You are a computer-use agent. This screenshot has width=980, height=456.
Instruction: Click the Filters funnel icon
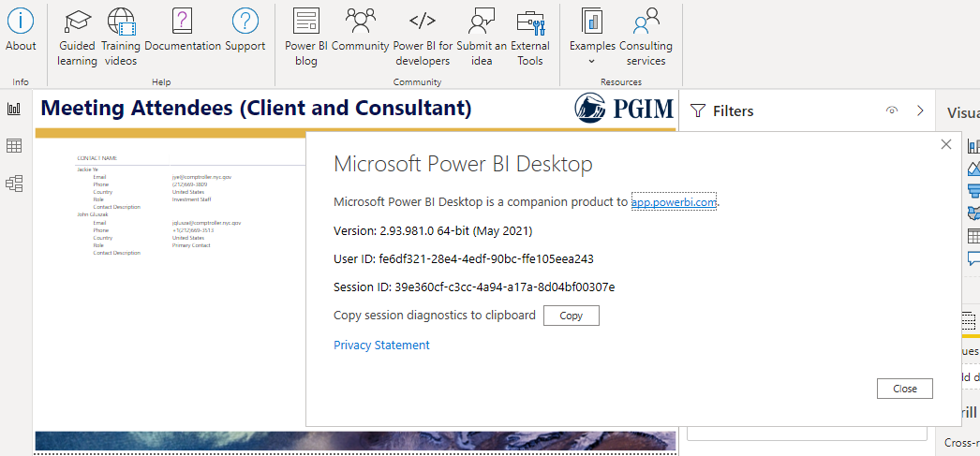[x=697, y=111]
